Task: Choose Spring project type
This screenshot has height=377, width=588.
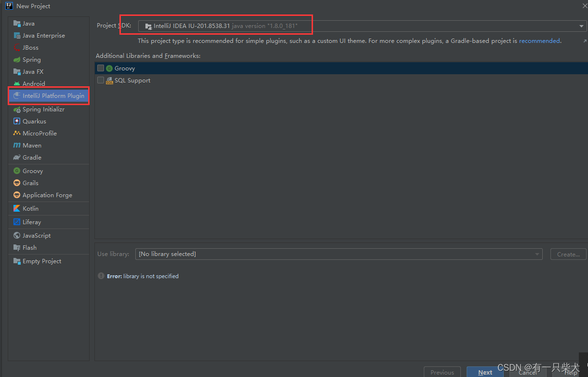Action: pos(49,59)
